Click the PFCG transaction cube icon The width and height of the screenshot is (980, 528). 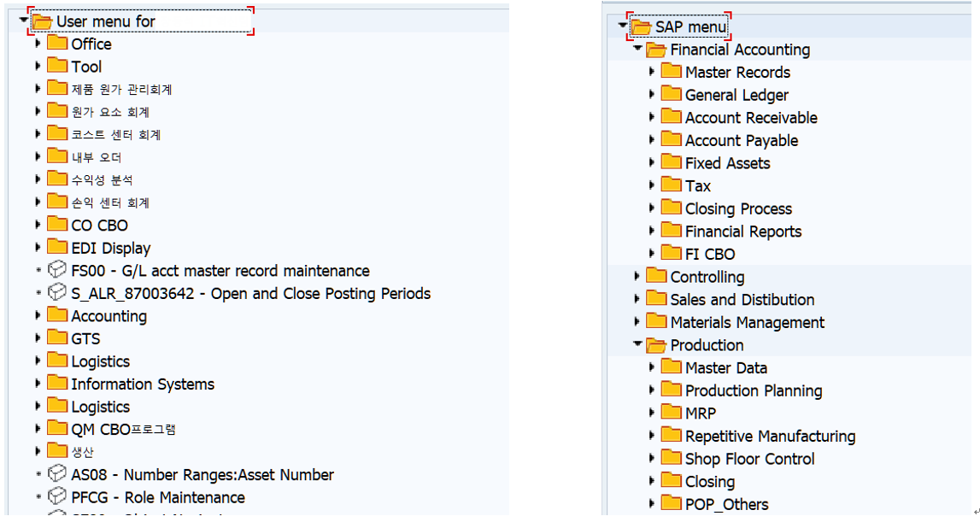[57, 496]
